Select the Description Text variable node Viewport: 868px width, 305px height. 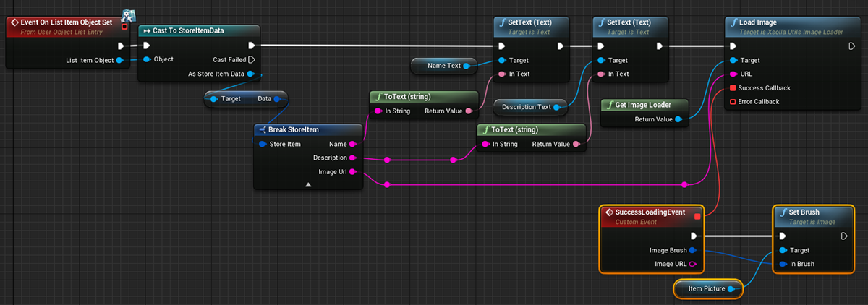pyautogui.click(x=526, y=107)
